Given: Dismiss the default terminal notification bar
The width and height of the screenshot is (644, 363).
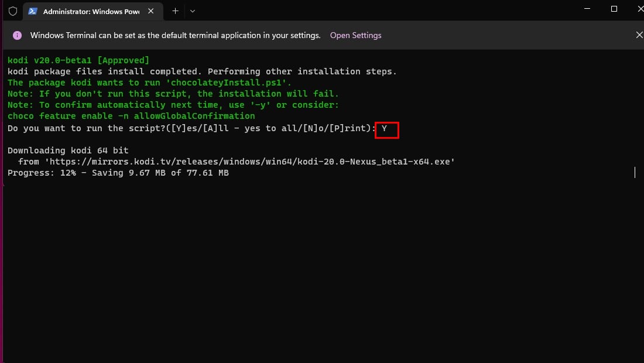Looking at the screenshot, I should [639, 35].
